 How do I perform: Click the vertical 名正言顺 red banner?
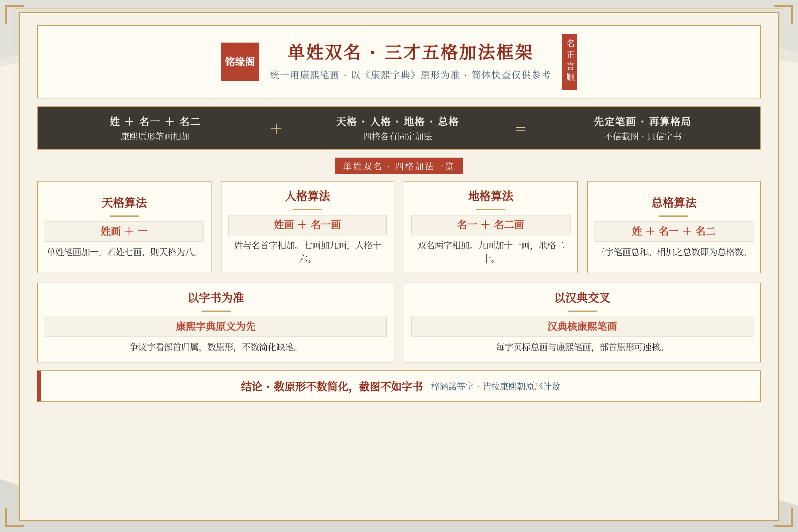pyautogui.click(x=569, y=62)
